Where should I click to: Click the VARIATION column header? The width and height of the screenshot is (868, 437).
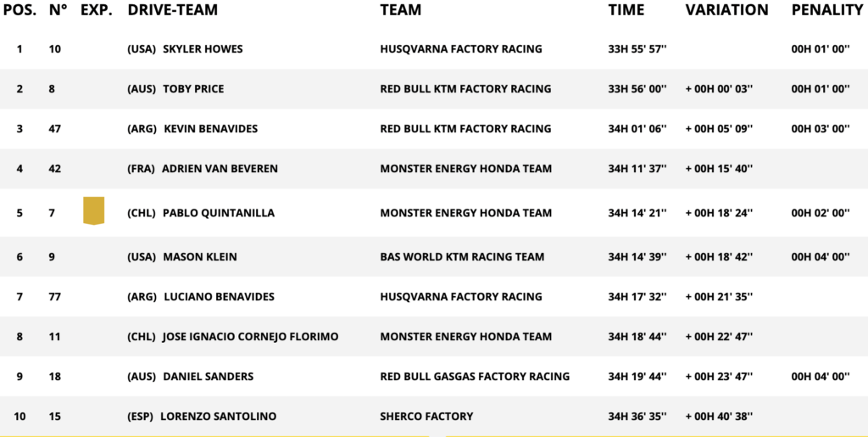726,10
